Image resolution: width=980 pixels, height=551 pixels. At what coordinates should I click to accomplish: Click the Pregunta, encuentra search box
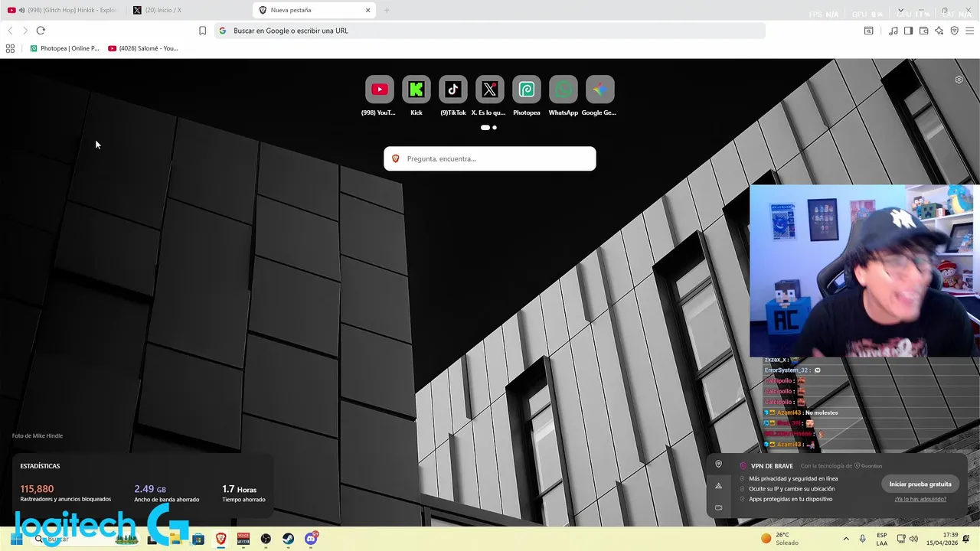coord(490,158)
